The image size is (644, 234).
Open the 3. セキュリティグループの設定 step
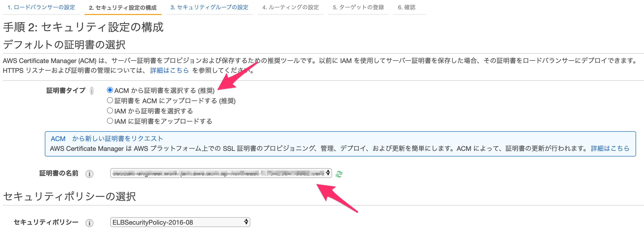point(209,7)
